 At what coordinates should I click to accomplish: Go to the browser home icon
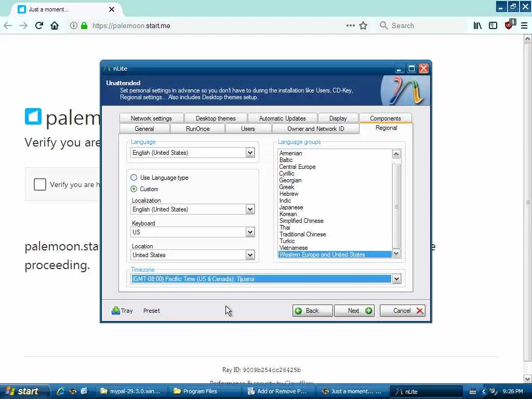[x=54, y=25]
